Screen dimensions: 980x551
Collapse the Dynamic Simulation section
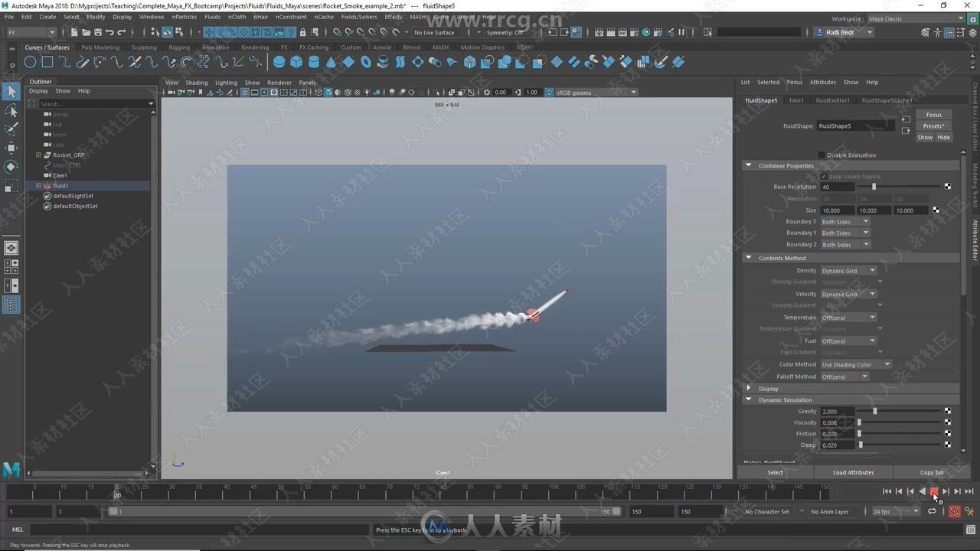click(x=749, y=399)
